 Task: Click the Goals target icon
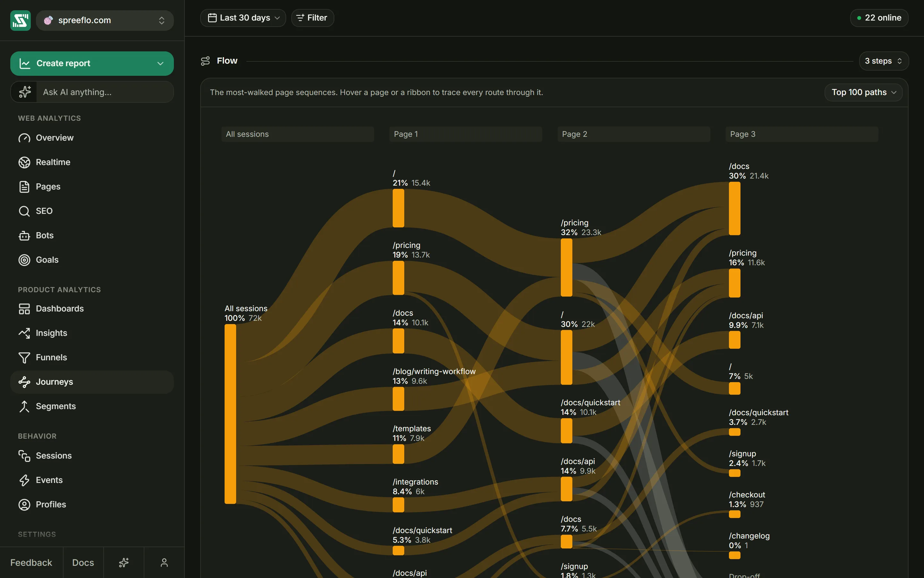(x=24, y=260)
